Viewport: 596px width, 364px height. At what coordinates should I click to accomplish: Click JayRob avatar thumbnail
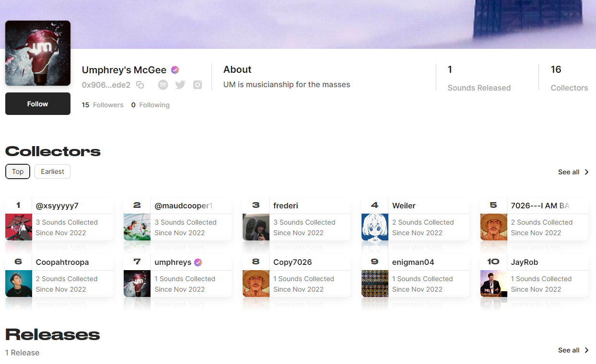(494, 284)
